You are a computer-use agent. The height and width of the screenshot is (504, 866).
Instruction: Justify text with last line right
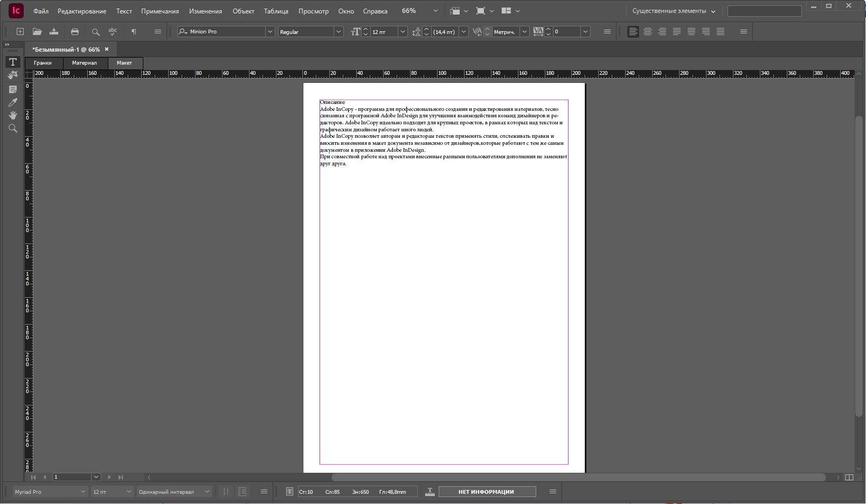click(705, 32)
